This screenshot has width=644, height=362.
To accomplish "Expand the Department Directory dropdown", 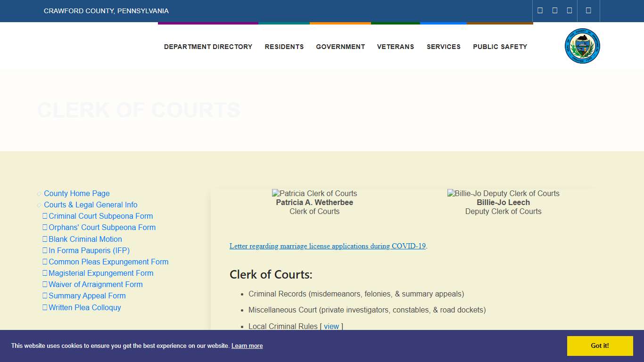I will tap(208, 47).
